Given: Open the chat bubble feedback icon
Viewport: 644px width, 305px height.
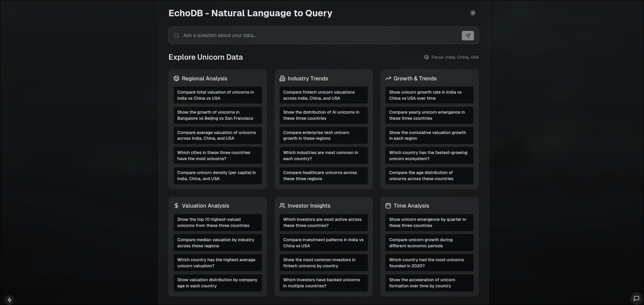Looking at the screenshot, I should tap(636, 299).
